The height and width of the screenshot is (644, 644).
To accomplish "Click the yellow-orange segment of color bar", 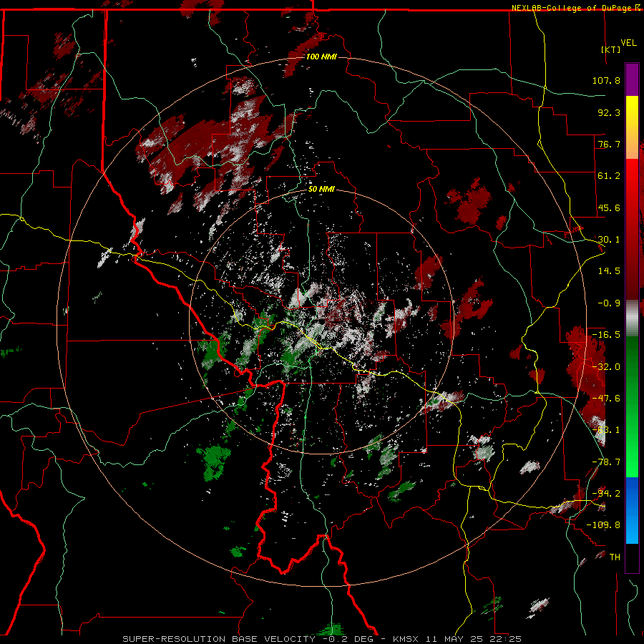I will point(632,127).
